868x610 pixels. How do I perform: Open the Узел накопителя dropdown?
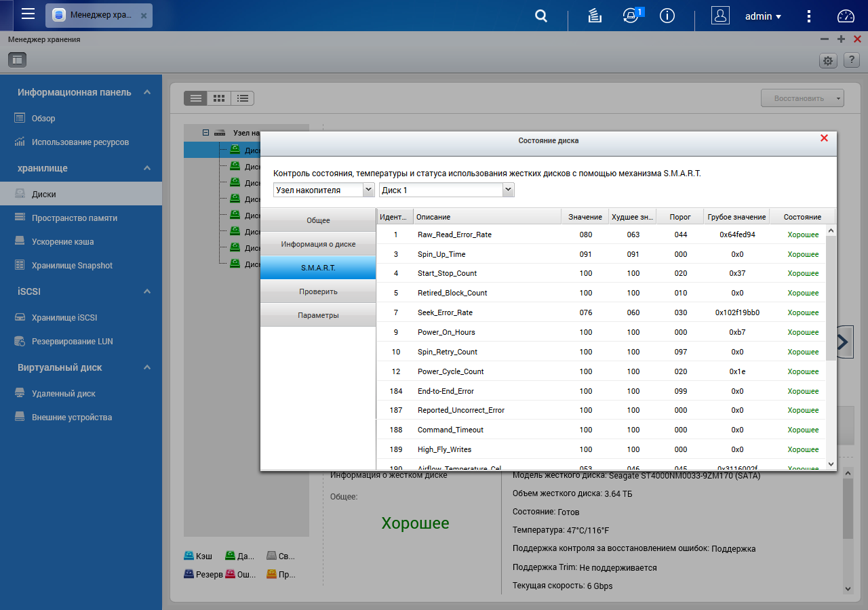point(324,190)
